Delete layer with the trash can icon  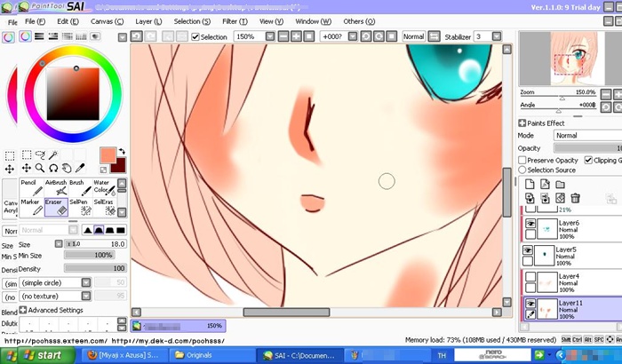pos(575,197)
